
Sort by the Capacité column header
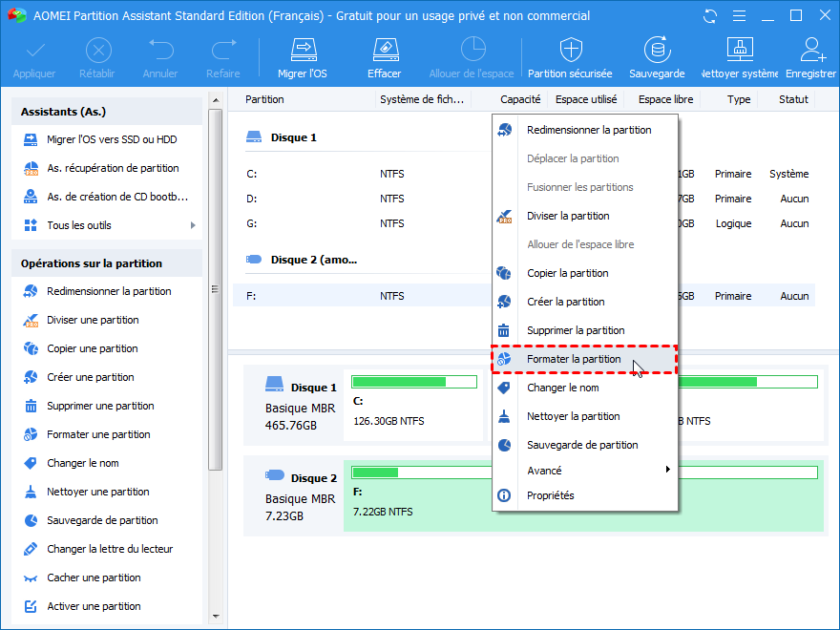(x=519, y=99)
